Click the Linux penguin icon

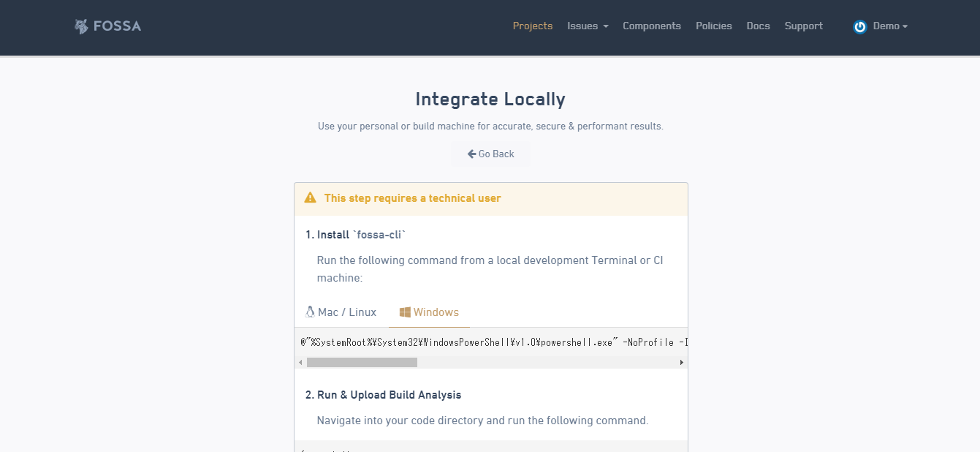click(x=310, y=312)
